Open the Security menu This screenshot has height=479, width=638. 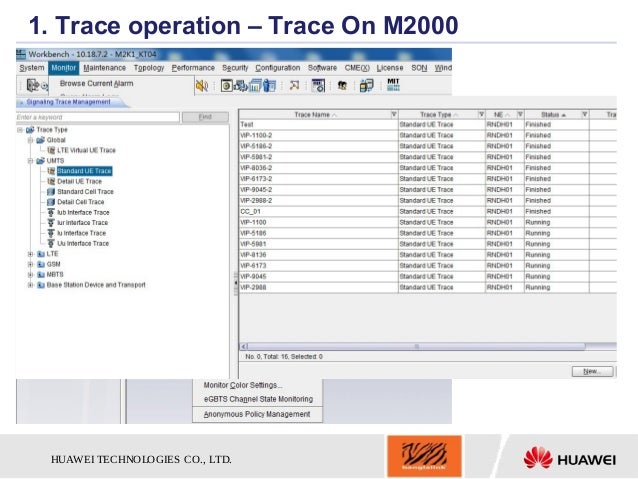click(235, 68)
